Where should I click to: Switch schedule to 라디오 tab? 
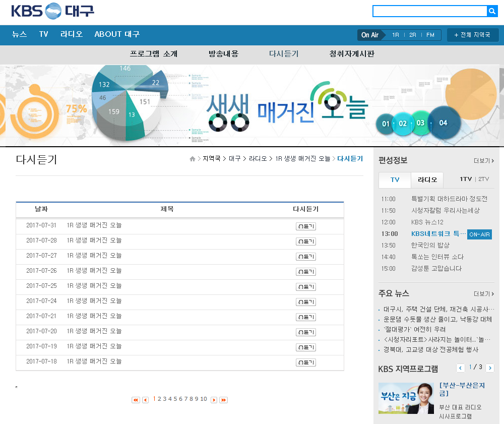click(x=427, y=179)
